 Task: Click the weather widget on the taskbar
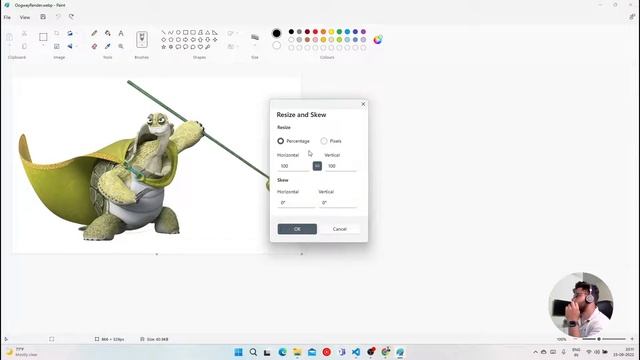pyautogui.click(x=21, y=352)
